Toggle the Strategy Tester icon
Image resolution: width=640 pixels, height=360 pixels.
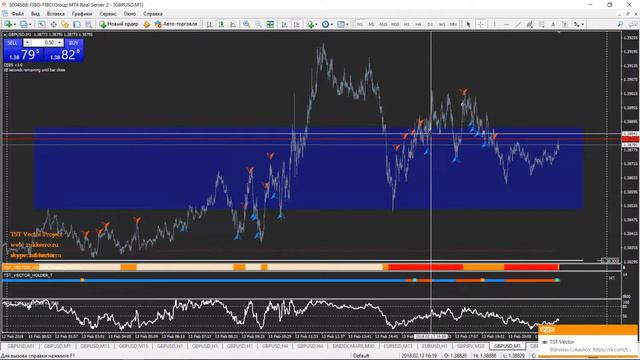(89, 24)
